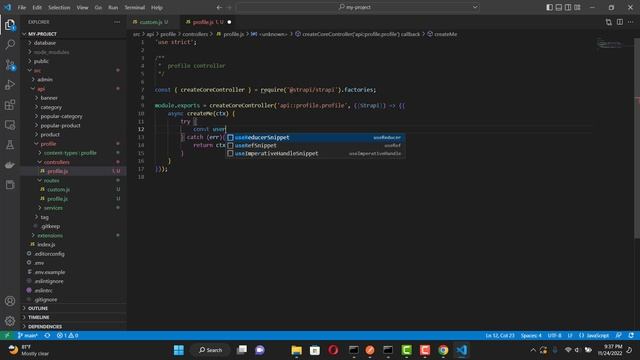Open the Accounts menu icon
Image resolution: width=640 pixels, height=360 pixels.
coord(10,301)
